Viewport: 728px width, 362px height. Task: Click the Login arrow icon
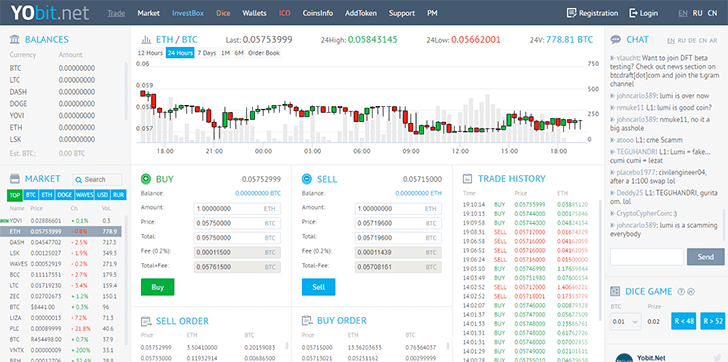pos(633,13)
